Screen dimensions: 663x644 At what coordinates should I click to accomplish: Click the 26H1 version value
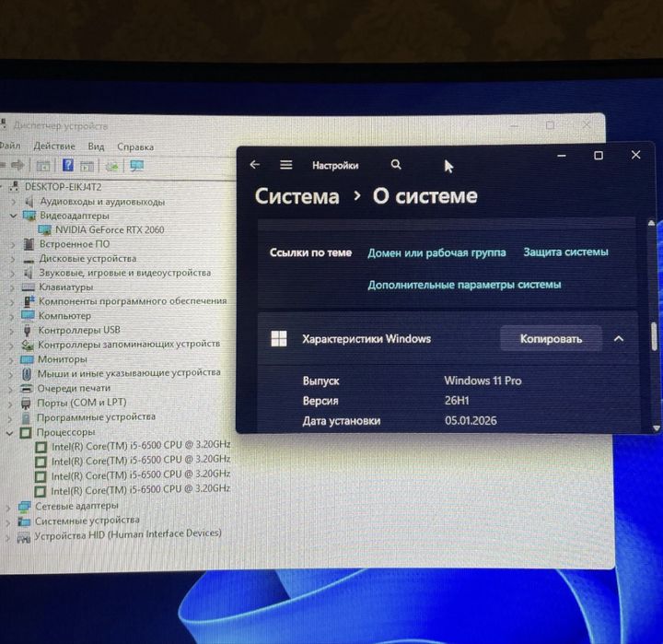pyautogui.click(x=457, y=400)
